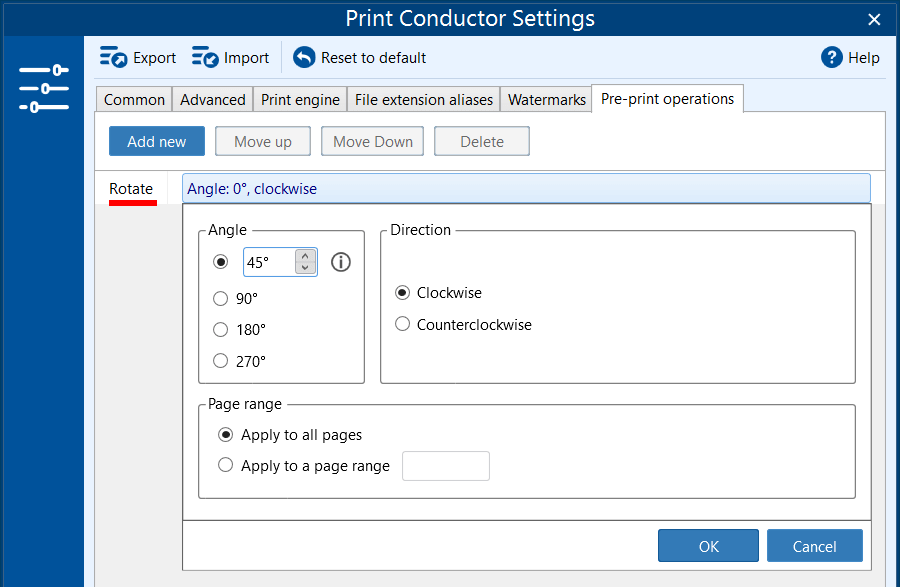The height and width of the screenshot is (587, 900).
Task: Select the Rotate operation in list
Action: (x=131, y=189)
